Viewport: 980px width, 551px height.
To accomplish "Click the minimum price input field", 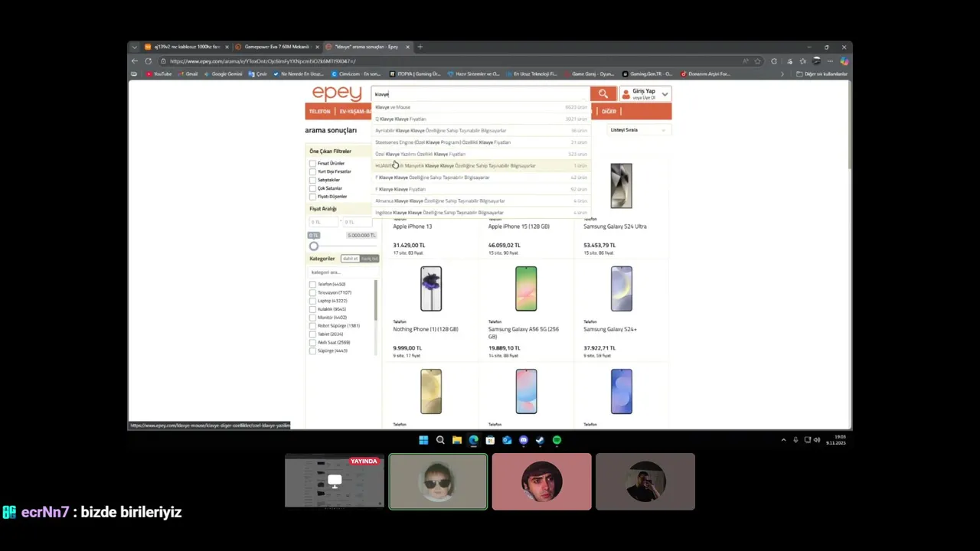I will click(323, 222).
